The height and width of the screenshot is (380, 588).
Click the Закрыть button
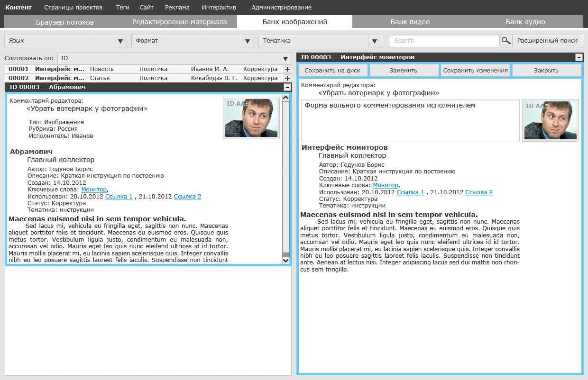(x=546, y=71)
